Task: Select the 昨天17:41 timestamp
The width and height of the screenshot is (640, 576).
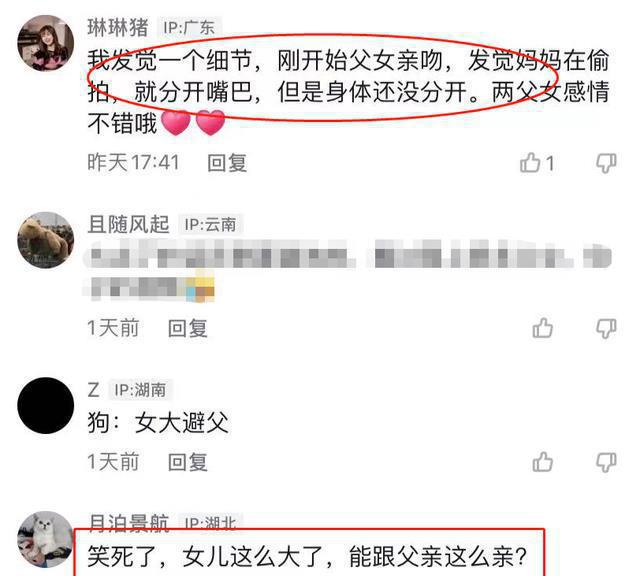Action: pos(133,163)
